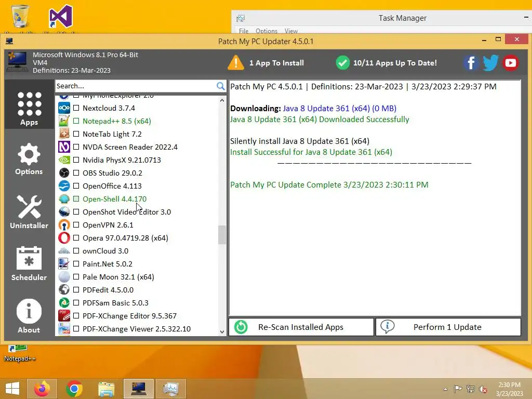
Task: Select the Nvidia PhysX 9.21.0713 entry
Action: click(122, 160)
